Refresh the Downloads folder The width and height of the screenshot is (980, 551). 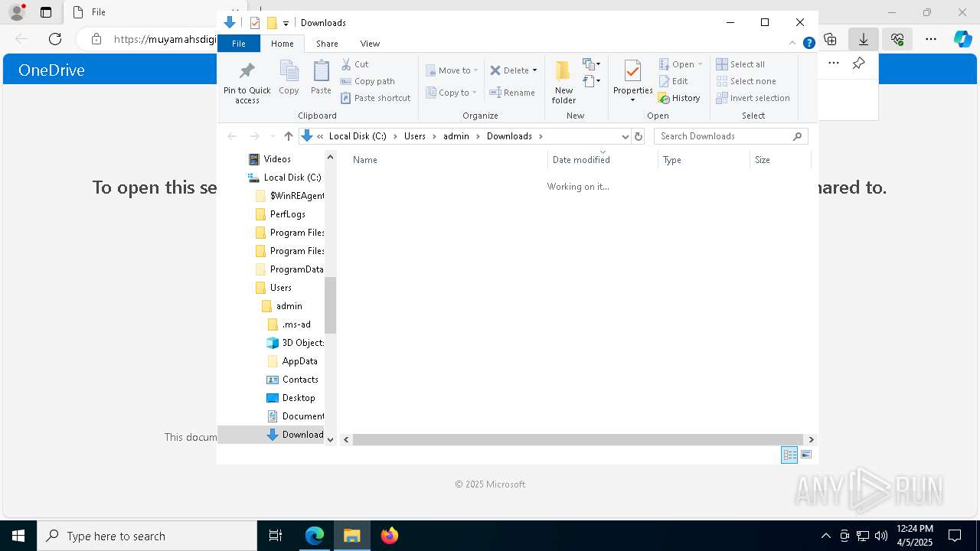coord(639,136)
